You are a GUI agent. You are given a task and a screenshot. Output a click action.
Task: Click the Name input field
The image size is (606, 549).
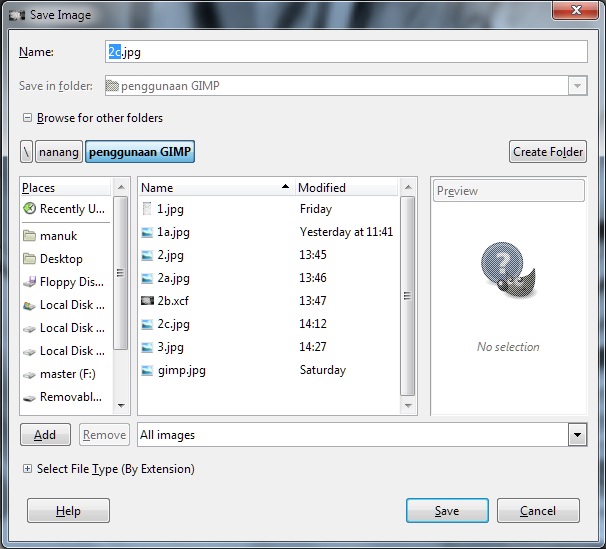click(x=346, y=52)
